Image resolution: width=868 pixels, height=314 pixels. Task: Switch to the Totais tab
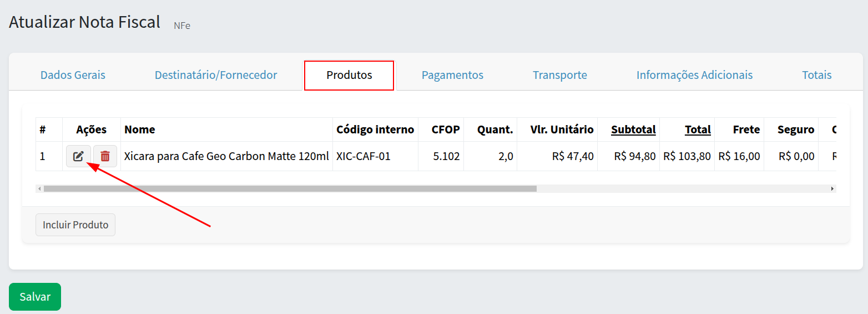point(816,75)
